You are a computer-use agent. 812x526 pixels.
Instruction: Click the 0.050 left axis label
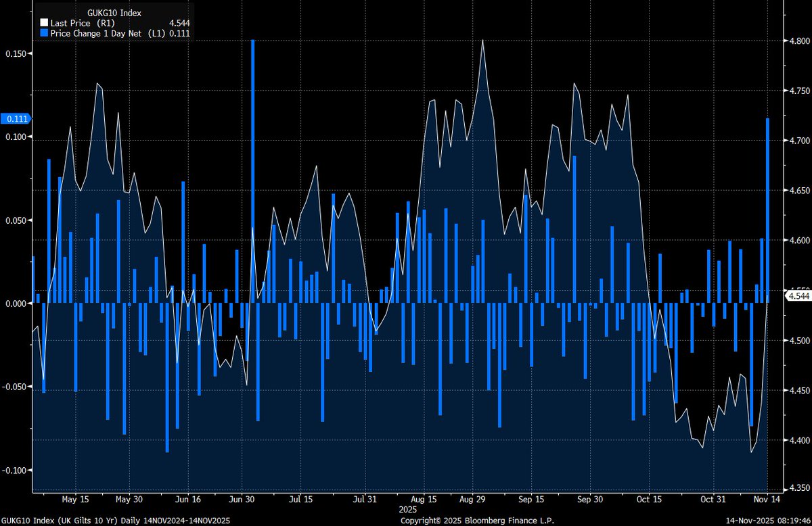click(x=15, y=220)
